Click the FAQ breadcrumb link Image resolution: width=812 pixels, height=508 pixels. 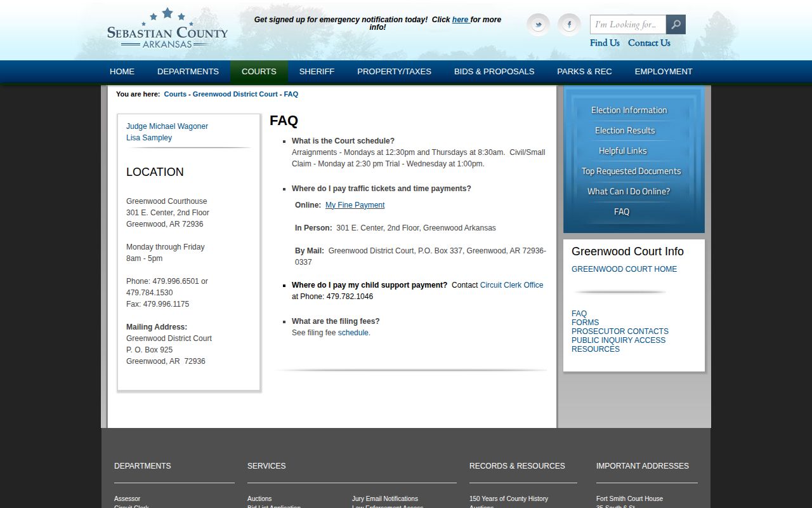[291, 94]
